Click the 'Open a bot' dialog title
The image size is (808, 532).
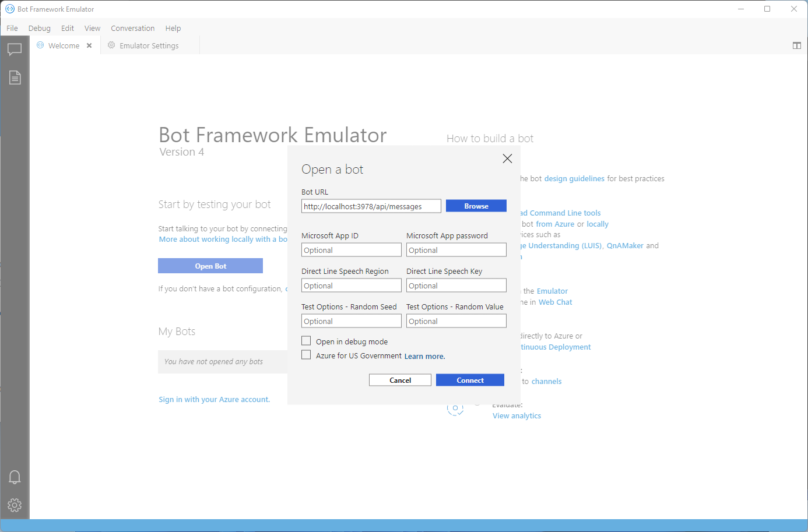point(332,170)
